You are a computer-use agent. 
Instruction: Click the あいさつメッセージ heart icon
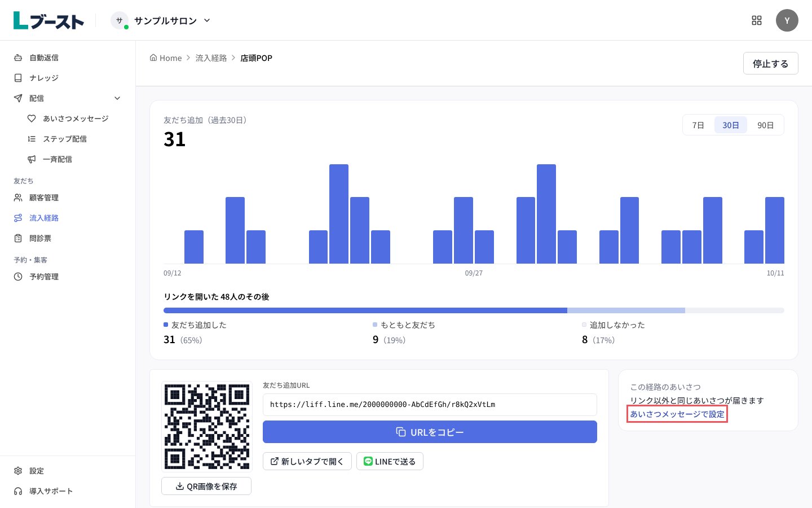[x=32, y=119]
